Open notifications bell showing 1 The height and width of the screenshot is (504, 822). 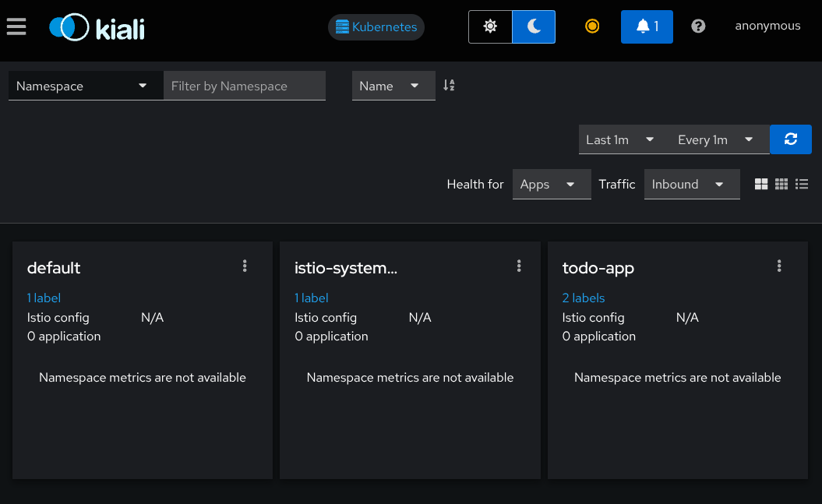click(647, 26)
